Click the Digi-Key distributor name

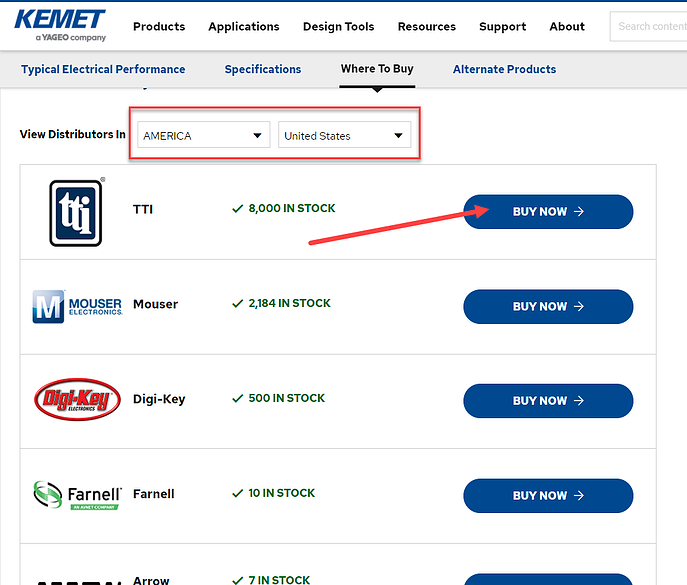[159, 399]
